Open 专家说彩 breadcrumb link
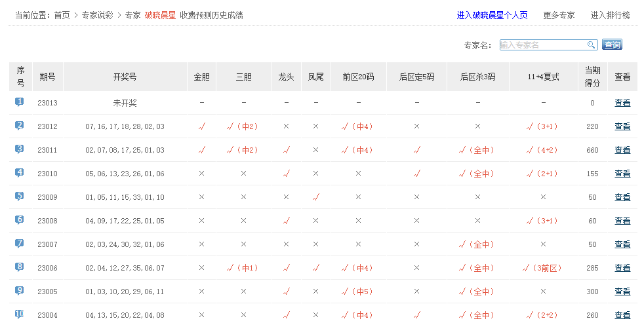This screenshot has width=644, height=321. (x=97, y=15)
